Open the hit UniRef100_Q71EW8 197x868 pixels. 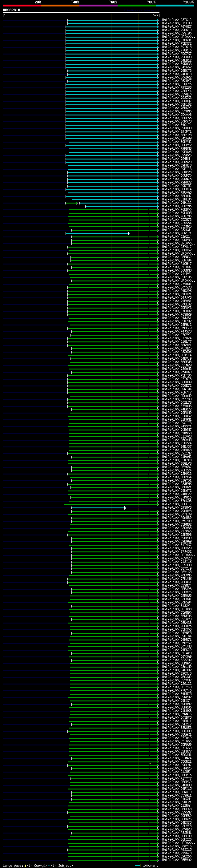(x=177, y=24)
